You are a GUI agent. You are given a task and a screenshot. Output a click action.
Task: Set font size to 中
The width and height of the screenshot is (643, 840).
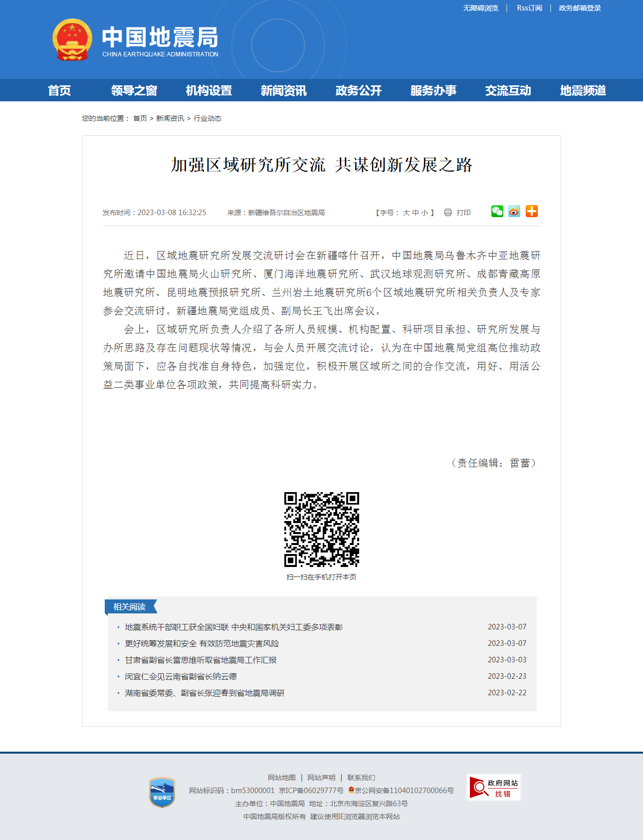[415, 213]
